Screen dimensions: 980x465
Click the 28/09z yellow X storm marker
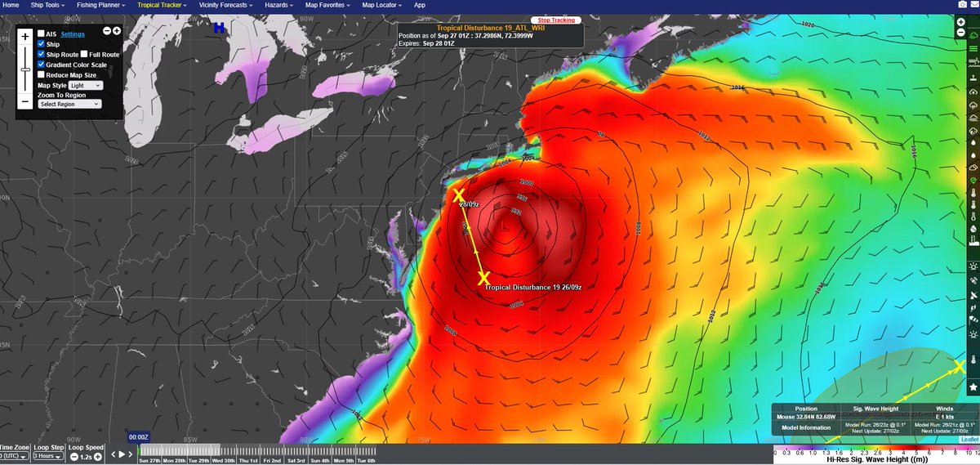(x=458, y=194)
